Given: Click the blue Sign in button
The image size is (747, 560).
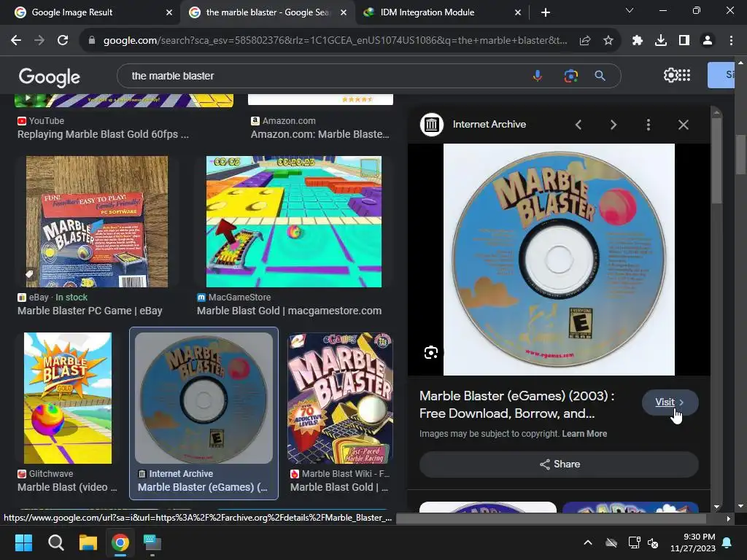Looking at the screenshot, I should 721,75.
